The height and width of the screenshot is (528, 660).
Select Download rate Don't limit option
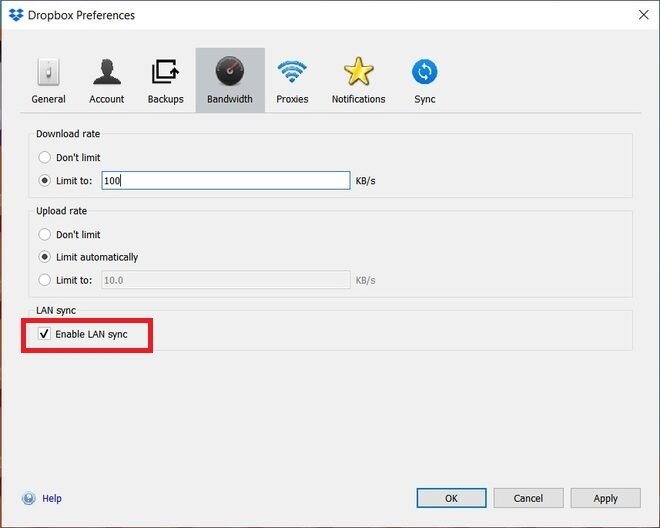pyautogui.click(x=44, y=157)
